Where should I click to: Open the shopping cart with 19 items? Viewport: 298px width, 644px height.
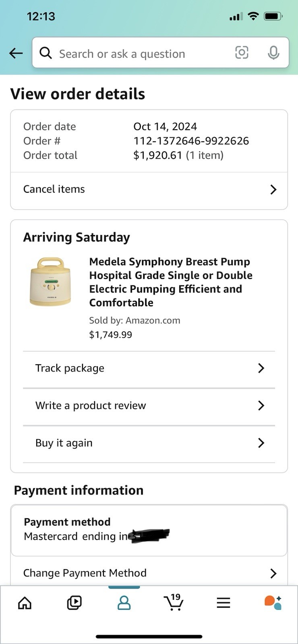point(174,603)
